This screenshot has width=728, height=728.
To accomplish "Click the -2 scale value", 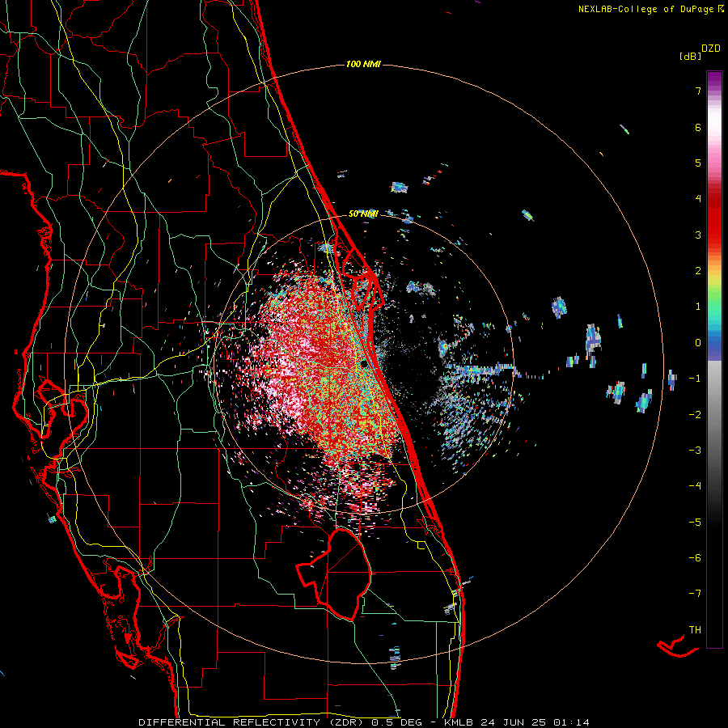I will [695, 415].
